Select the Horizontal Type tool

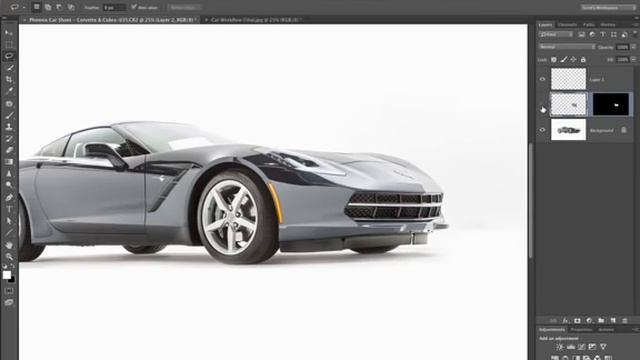(9, 210)
